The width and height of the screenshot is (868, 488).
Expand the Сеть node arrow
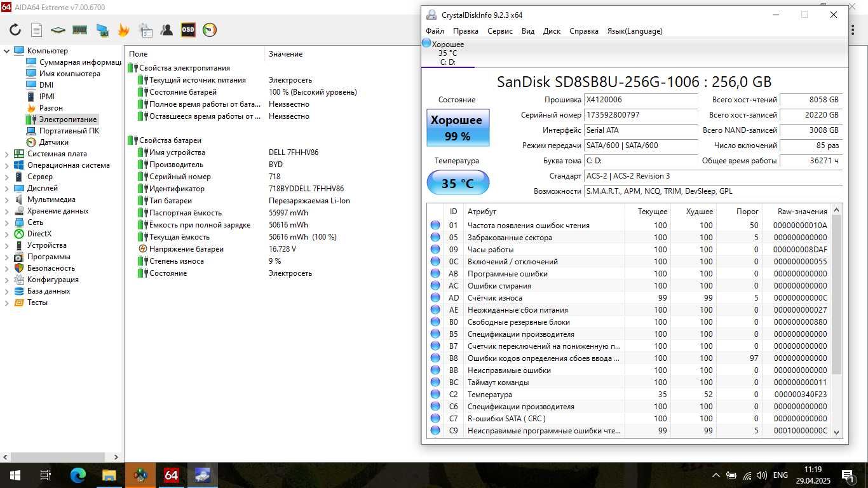tap(6, 222)
